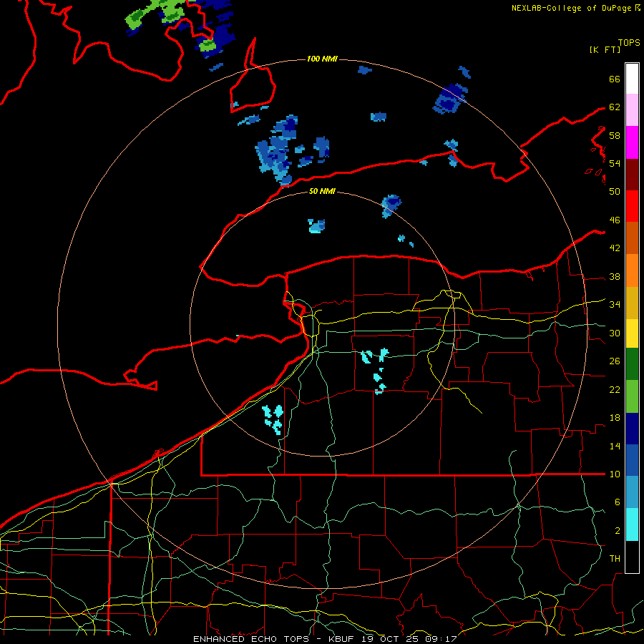Click the medium blue 10-14 kft legend swatch
The image size is (644, 644).
click(632, 460)
